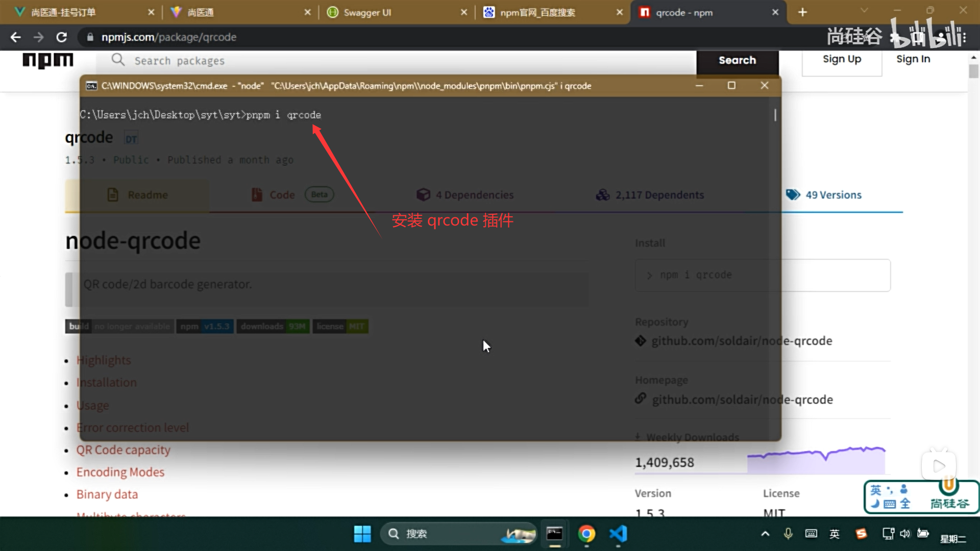Go back with the browser back arrow
Screen dimensions: 980x551
tap(15, 37)
